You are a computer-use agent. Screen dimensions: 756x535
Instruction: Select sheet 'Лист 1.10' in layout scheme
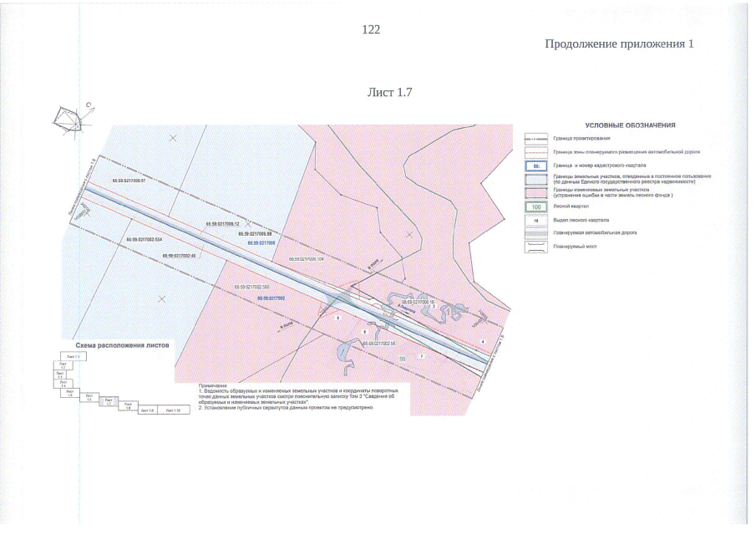172,411
